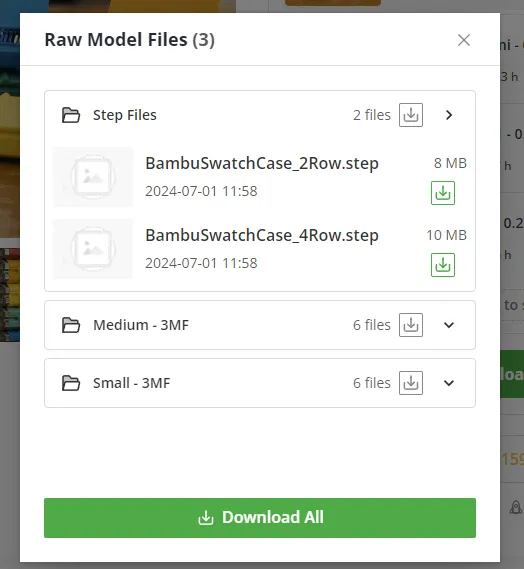This screenshot has width=524, height=569.
Task: Click the Download All button
Action: 260,518
